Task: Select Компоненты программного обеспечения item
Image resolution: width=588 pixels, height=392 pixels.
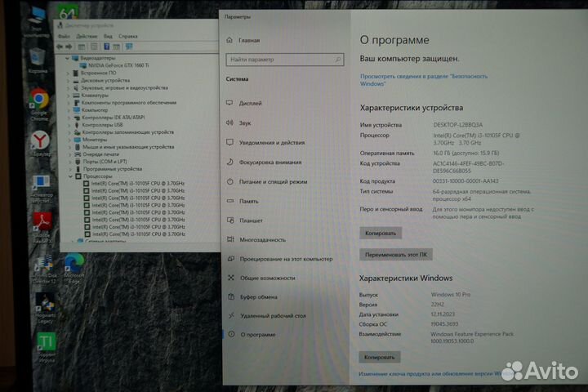Action: (x=129, y=102)
